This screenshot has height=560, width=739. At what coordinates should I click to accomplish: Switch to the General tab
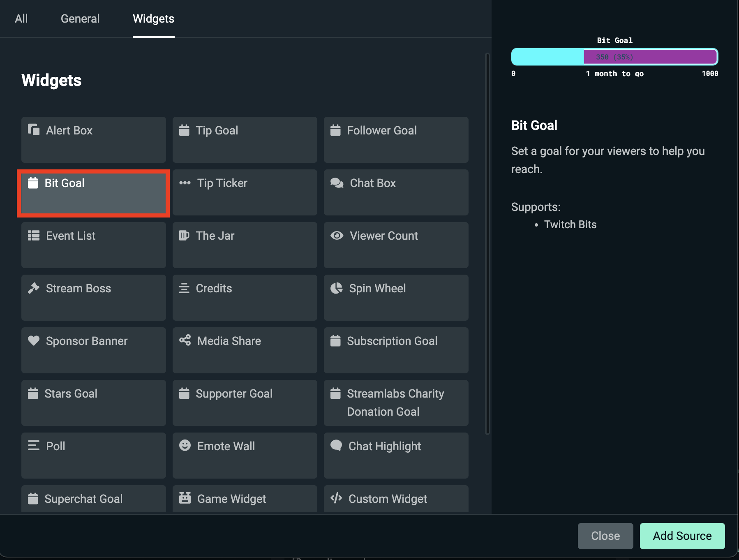(80, 19)
